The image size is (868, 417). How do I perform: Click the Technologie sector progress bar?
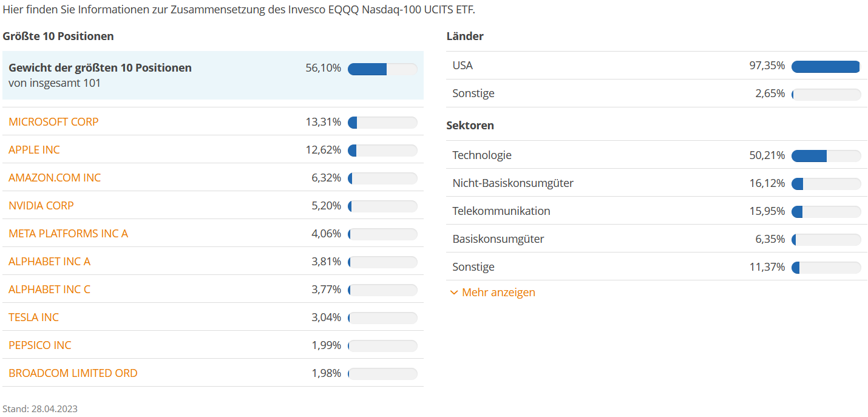[826, 156]
